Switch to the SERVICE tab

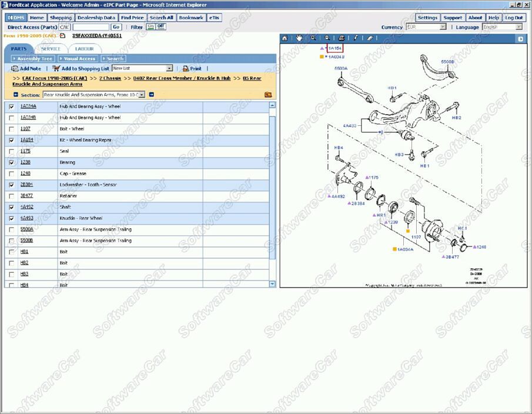pyautogui.click(x=51, y=49)
